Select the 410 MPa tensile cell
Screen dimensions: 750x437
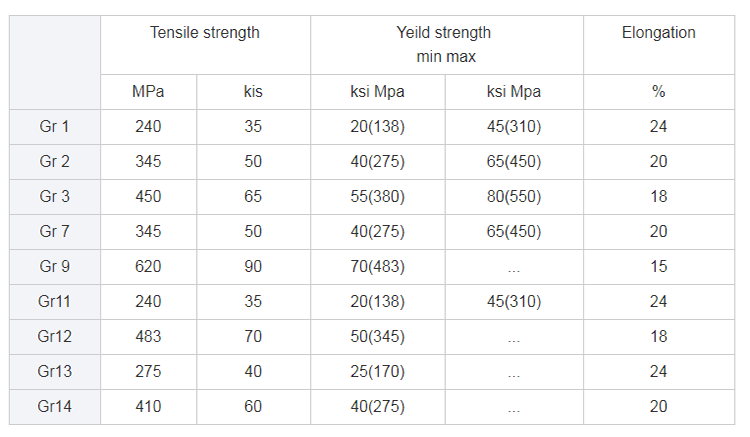coord(148,407)
